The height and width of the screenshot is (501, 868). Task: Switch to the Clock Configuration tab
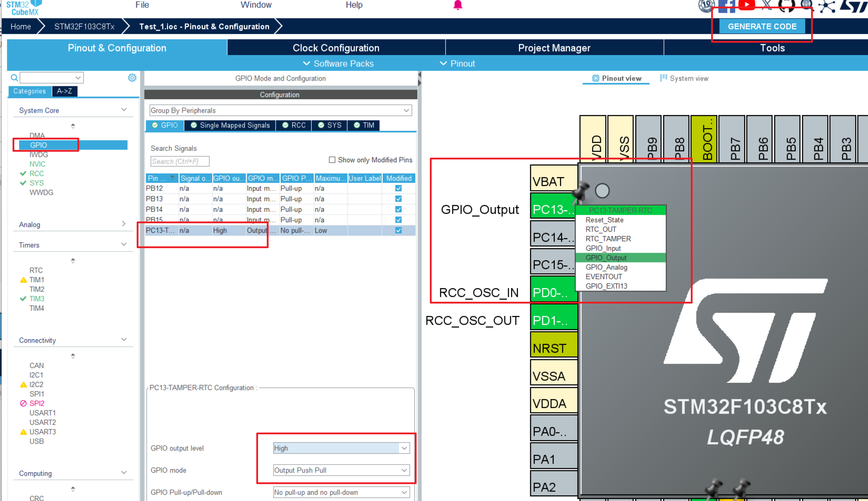tap(336, 48)
